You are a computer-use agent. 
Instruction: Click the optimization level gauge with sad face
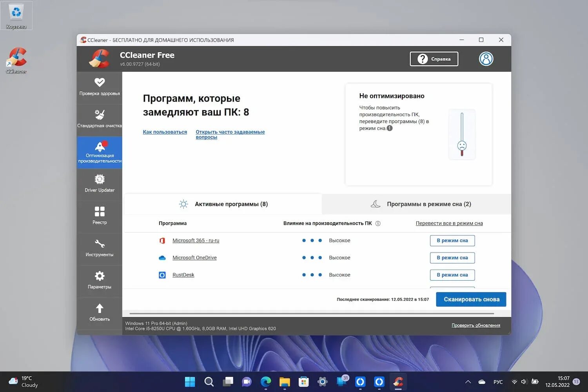[x=462, y=134]
